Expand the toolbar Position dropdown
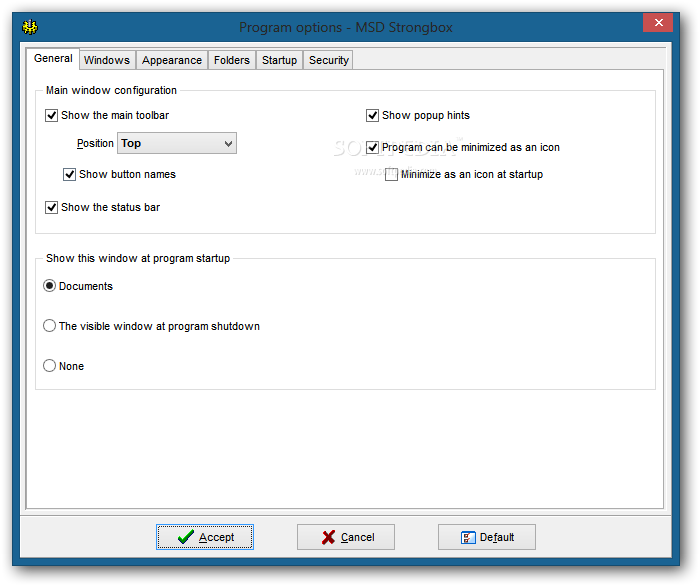Viewport: 700px width, 586px height. [177, 143]
